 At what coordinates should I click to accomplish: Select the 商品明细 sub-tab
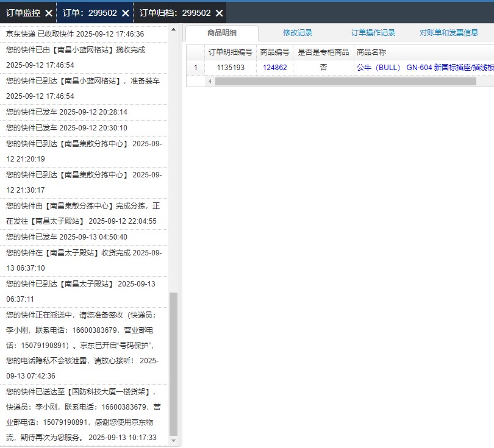pyautogui.click(x=222, y=33)
